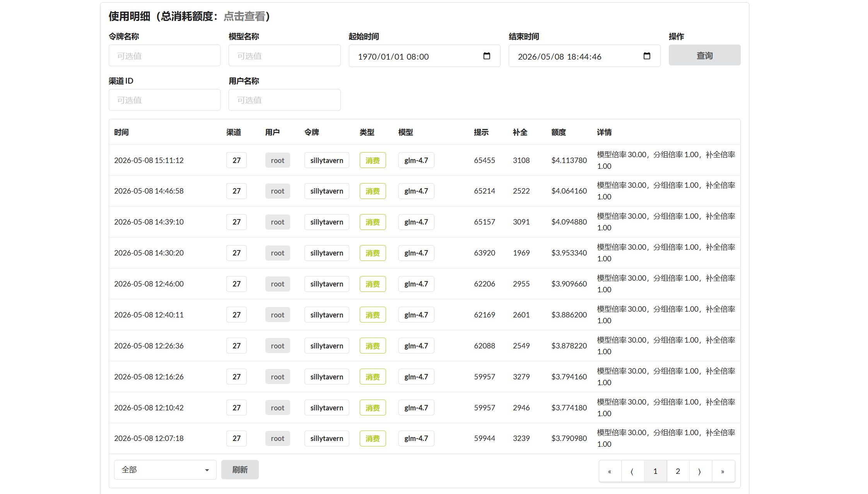The width and height of the screenshot is (868, 494).
Task: Click the end time field 2026/05/08 18:44:46
Action: pos(584,56)
